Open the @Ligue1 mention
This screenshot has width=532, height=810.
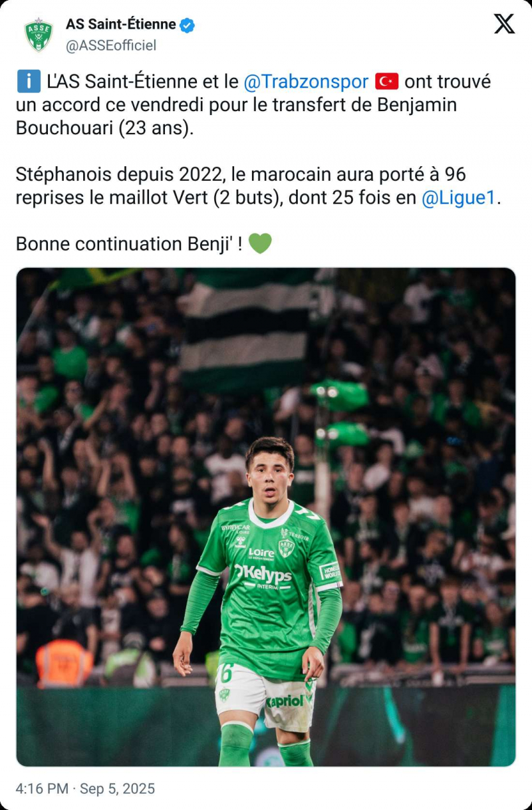[x=458, y=198]
